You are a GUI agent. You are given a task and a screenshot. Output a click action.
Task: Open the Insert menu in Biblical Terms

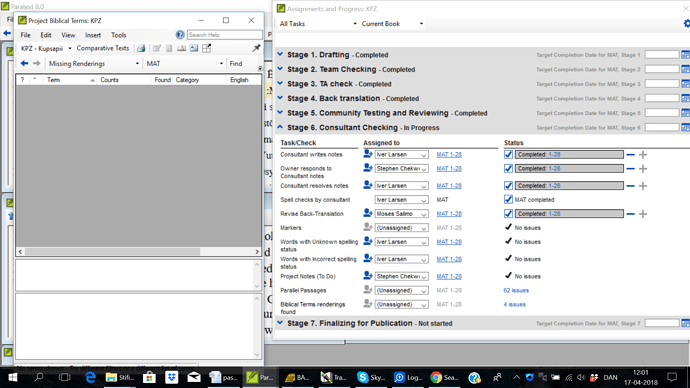pyautogui.click(x=93, y=35)
